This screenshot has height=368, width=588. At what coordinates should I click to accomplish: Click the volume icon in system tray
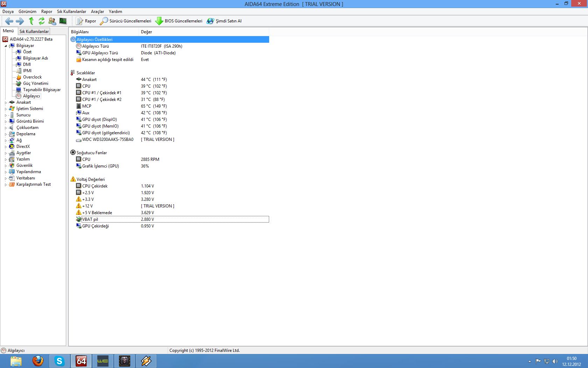coord(555,361)
